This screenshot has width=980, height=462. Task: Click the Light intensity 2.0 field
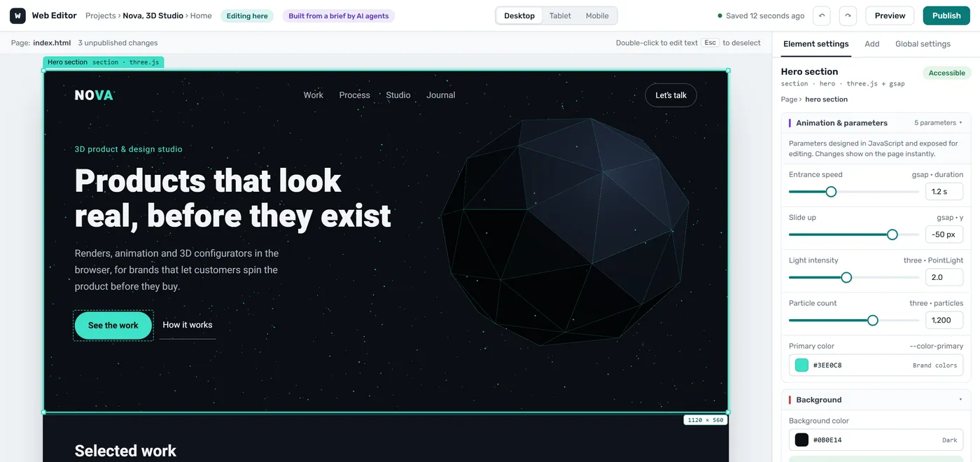tap(944, 277)
